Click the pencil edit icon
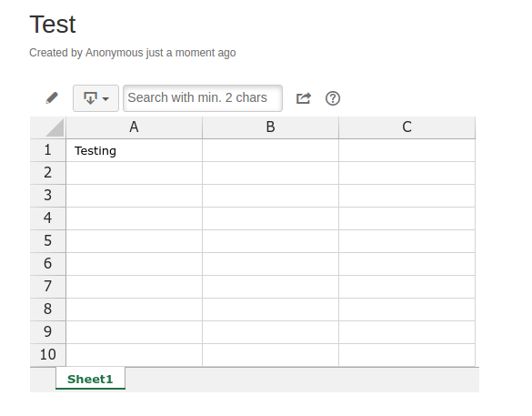 point(52,98)
